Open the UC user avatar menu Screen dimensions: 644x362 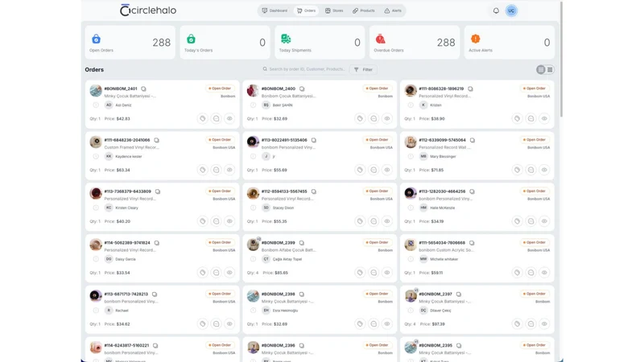pos(511,10)
